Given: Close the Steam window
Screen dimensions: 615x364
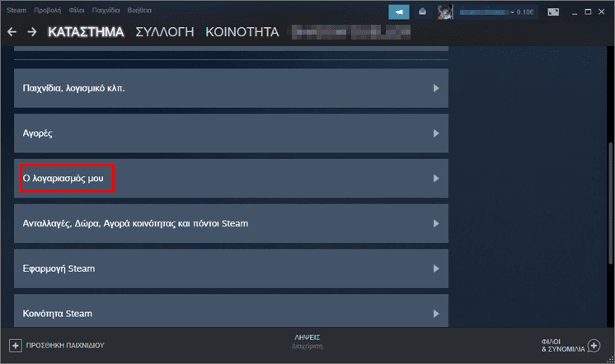Looking at the screenshot, I should (601, 12).
